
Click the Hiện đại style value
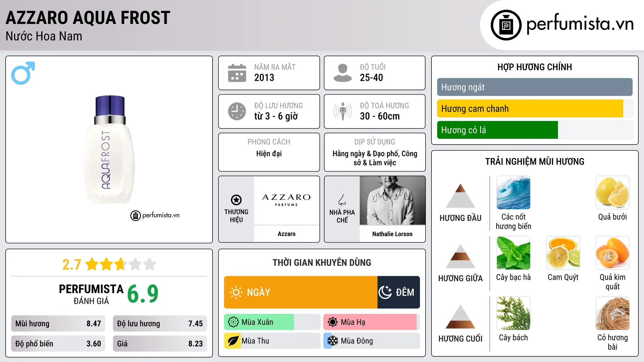click(x=269, y=154)
